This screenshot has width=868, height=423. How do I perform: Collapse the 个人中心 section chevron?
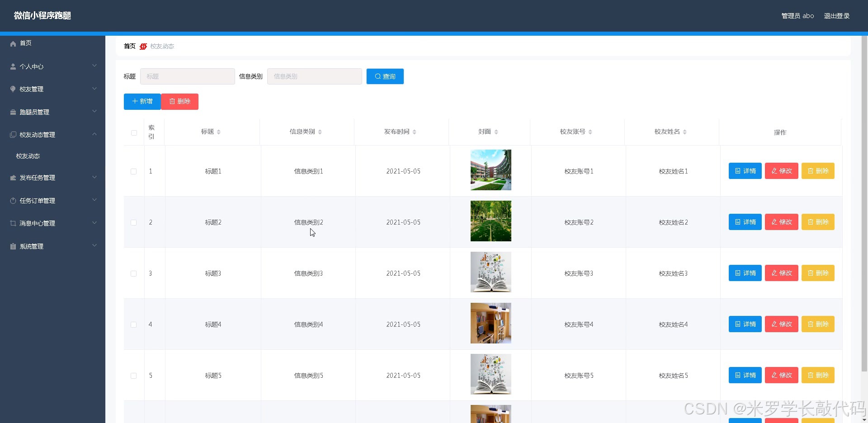tap(94, 66)
